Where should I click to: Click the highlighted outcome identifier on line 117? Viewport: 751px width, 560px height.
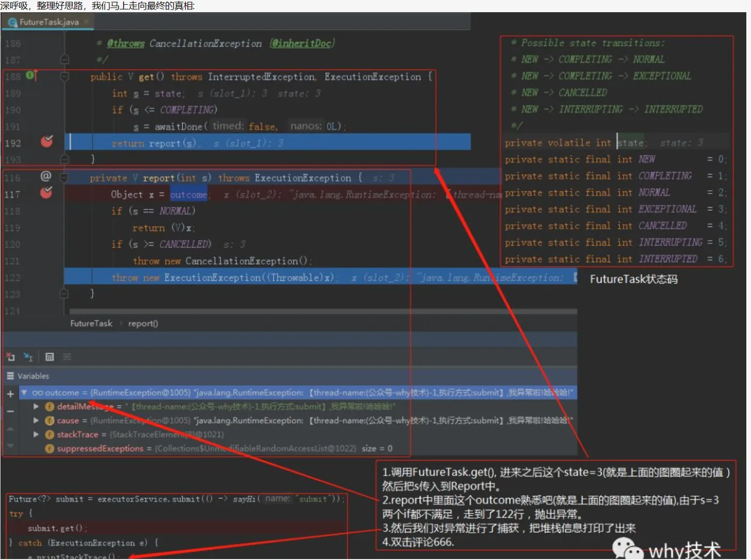[x=188, y=195]
